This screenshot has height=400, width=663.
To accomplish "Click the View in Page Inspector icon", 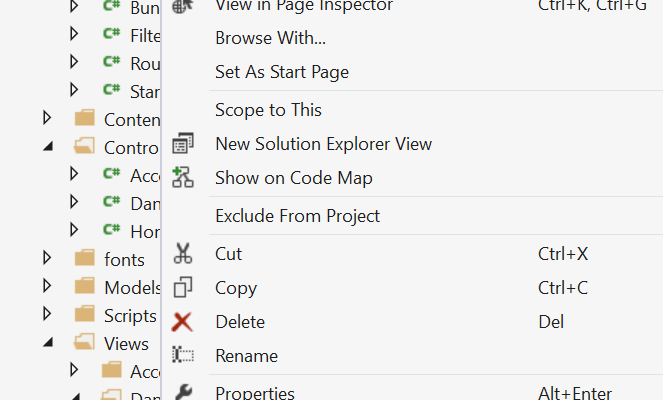I will (x=183, y=6).
